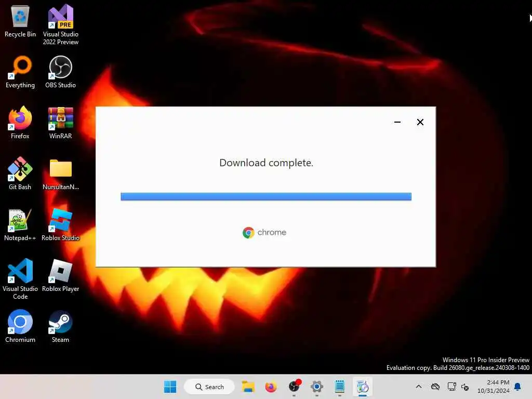Open the clock and date panel
The width and height of the screenshot is (532, 399).
coord(494,387)
